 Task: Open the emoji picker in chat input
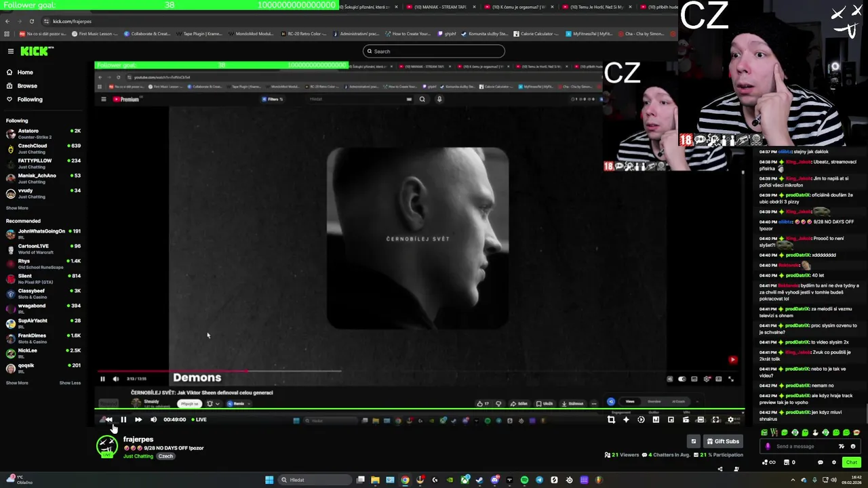point(853,447)
